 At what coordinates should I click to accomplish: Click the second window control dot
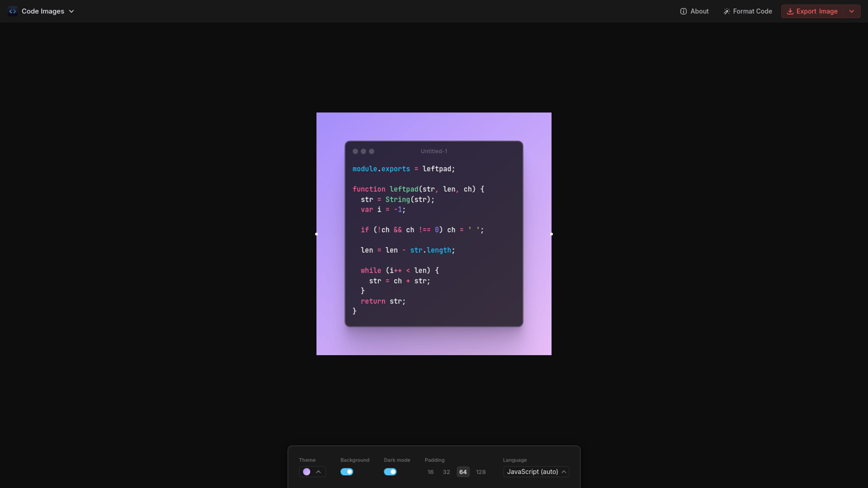(363, 151)
